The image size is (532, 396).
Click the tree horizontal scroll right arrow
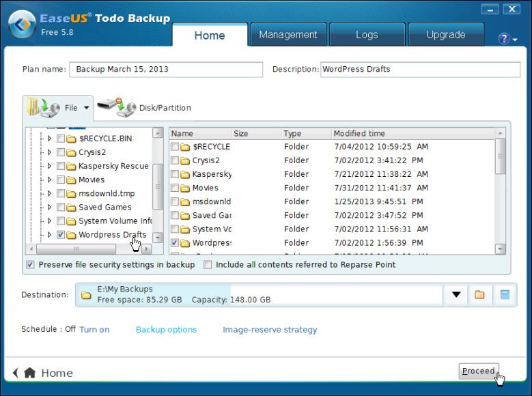[146, 249]
